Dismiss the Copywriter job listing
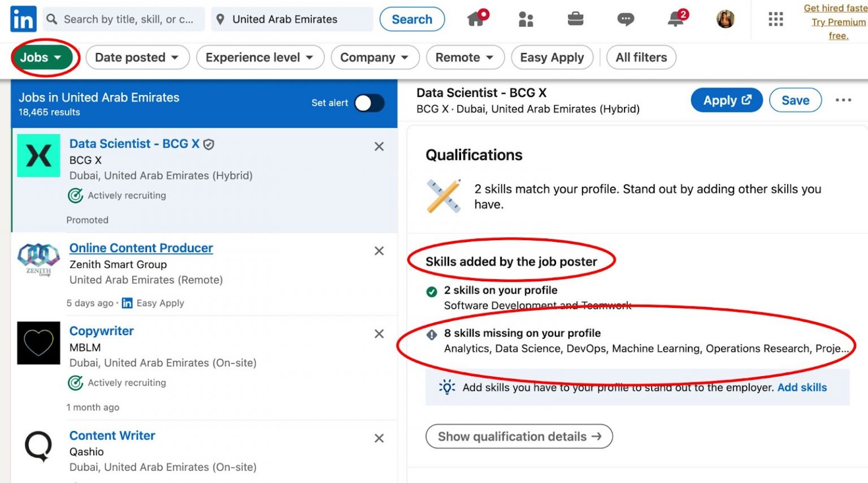The height and width of the screenshot is (483, 868). pos(379,334)
